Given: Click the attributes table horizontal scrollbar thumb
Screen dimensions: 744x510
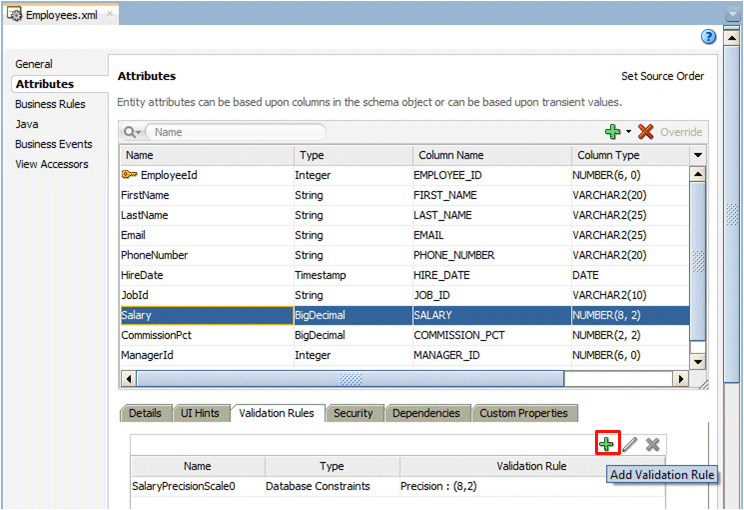Looking at the screenshot, I should [x=350, y=379].
